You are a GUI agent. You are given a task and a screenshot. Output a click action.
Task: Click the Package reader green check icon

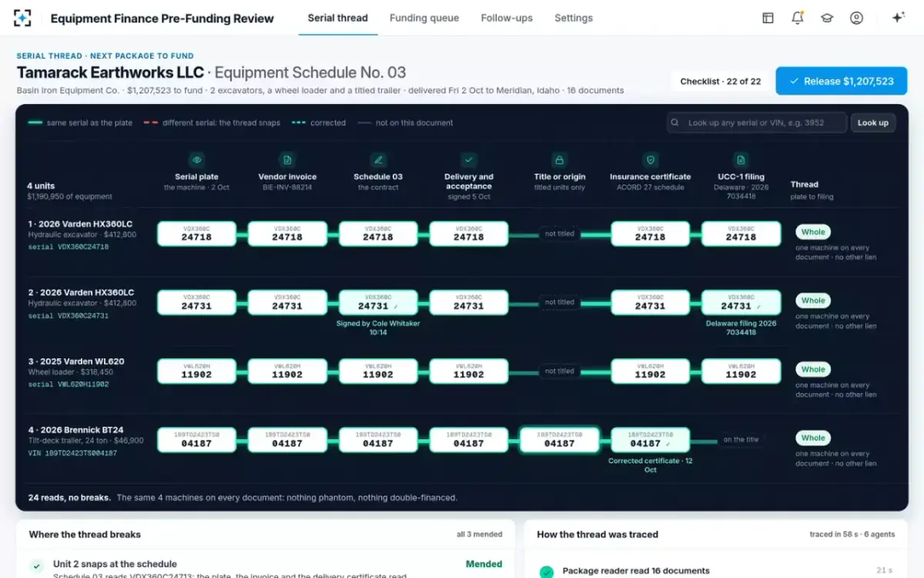tap(546, 572)
